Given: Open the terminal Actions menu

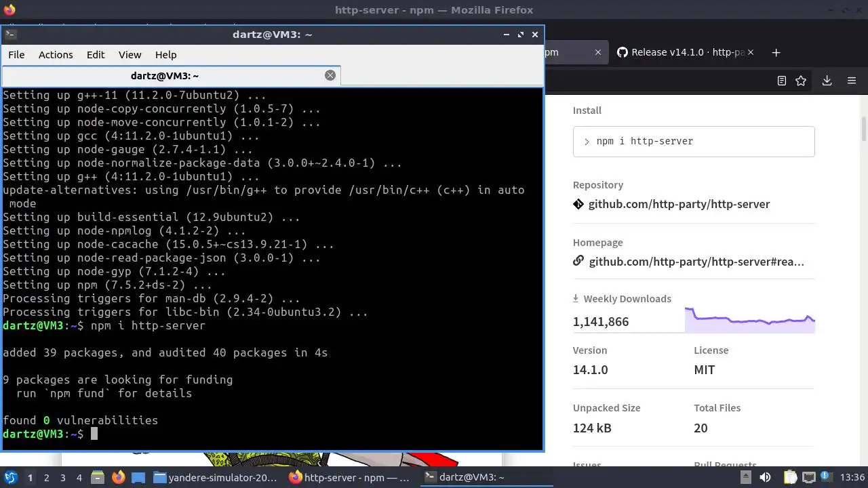Looking at the screenshot, I should click(x=56, y=55).
